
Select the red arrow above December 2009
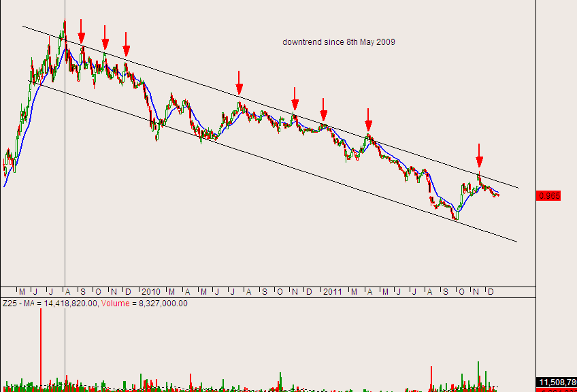[127, 44]
